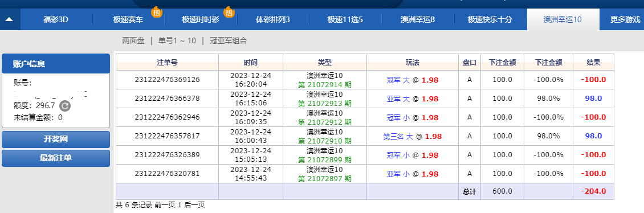Screen dimensions: 644x213
Task: Click the bet 第三名 大 @ 1.98
Action: [413, 136]
